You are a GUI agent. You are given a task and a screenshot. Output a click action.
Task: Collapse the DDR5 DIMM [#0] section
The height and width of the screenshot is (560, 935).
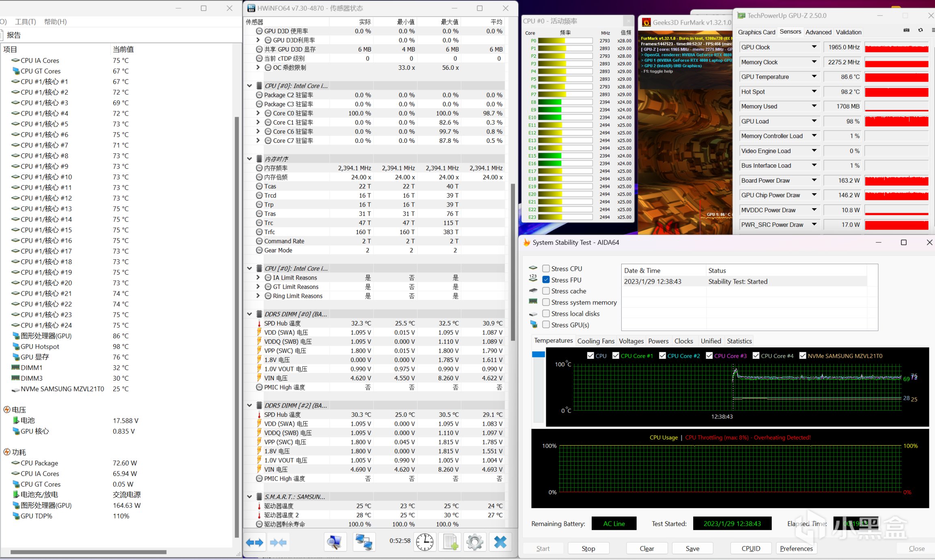pyautogui.click(x=250, y=314)
